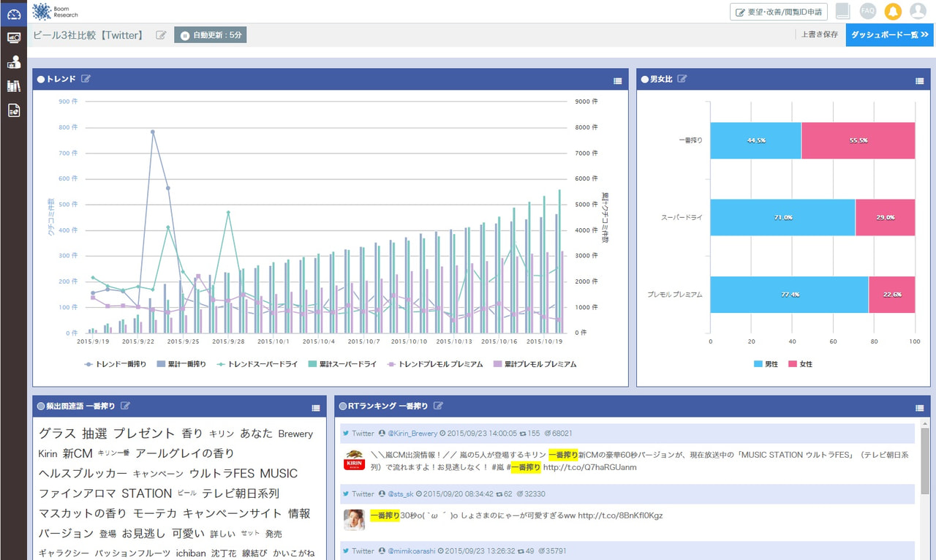This screenshot has width=936, height=560.
Task: Click the word グラス in word cloud
Action: 57,433
